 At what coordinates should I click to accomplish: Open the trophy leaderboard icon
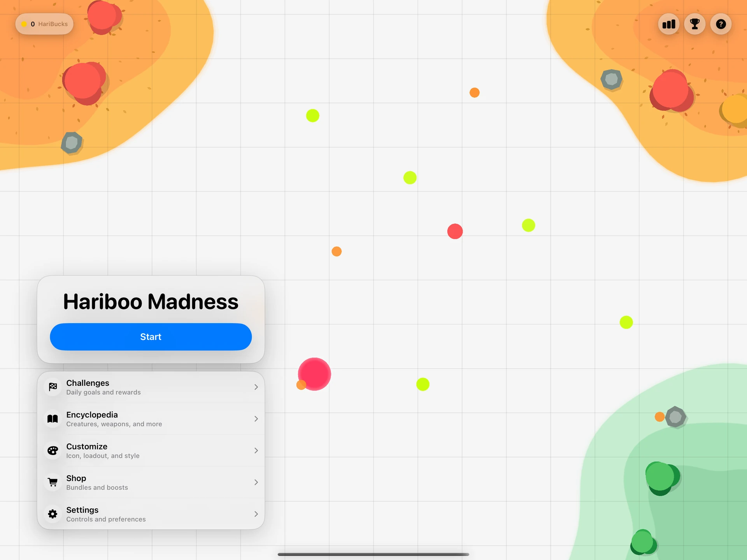(695, 24)
